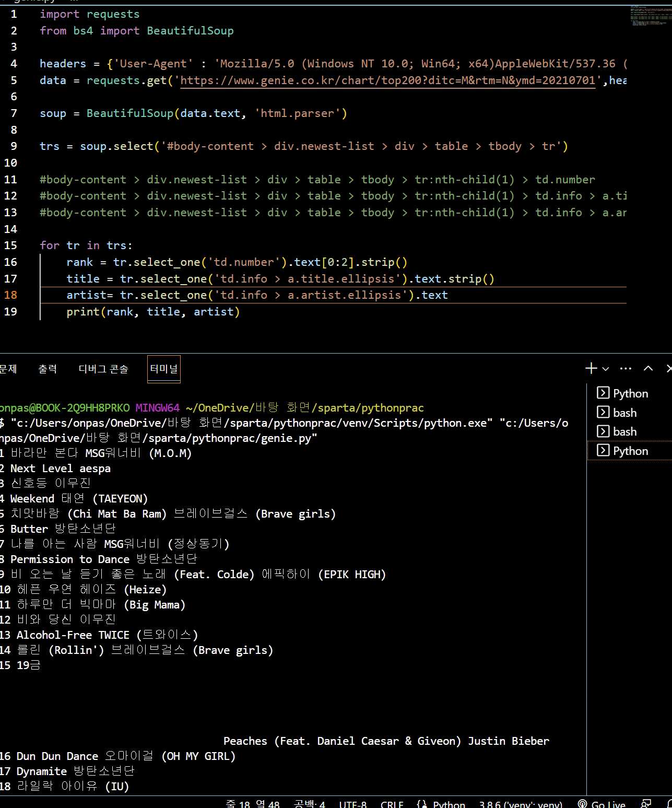
Task: Click the CRLF line ending selector
Action: (392, 804)
